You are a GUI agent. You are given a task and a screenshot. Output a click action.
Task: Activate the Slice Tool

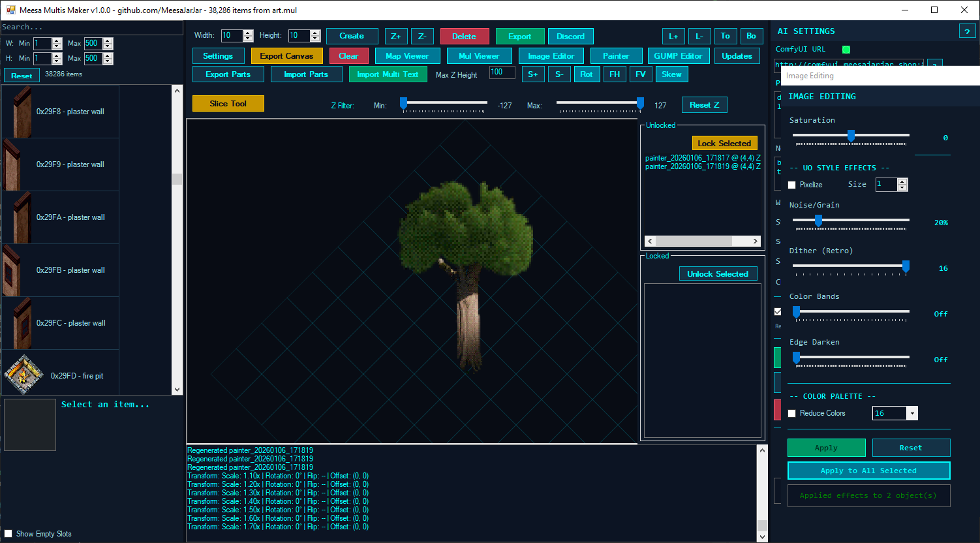click(228, 104)
